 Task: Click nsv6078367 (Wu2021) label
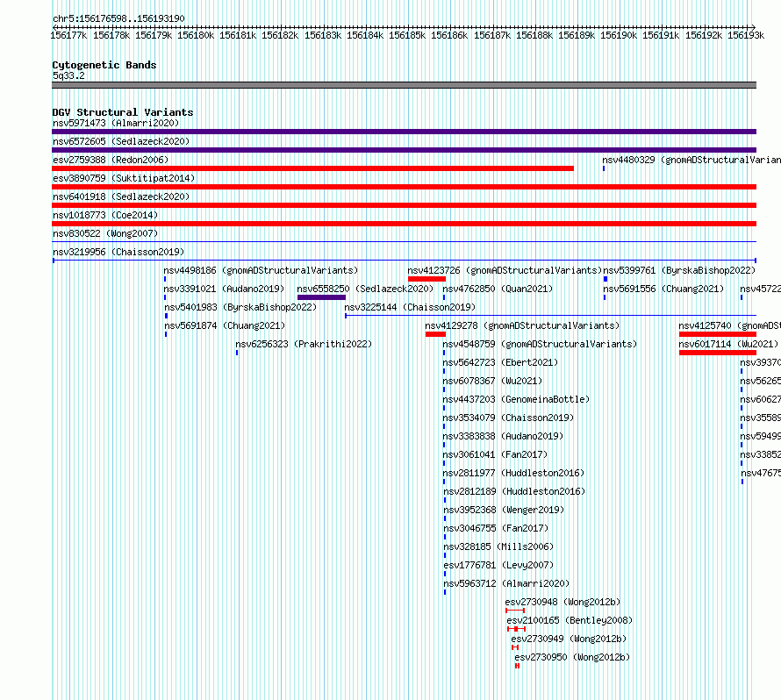(x=492, y=381)
